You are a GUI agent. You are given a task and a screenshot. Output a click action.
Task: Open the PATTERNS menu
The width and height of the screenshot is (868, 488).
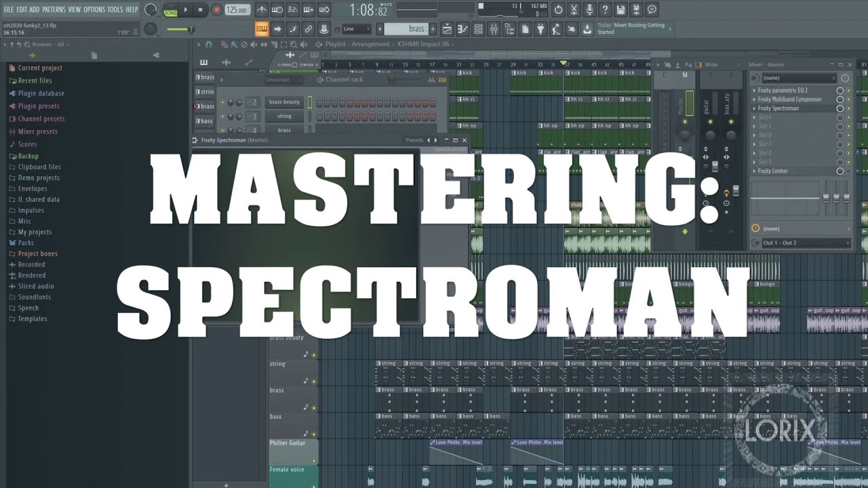(54, 9)
